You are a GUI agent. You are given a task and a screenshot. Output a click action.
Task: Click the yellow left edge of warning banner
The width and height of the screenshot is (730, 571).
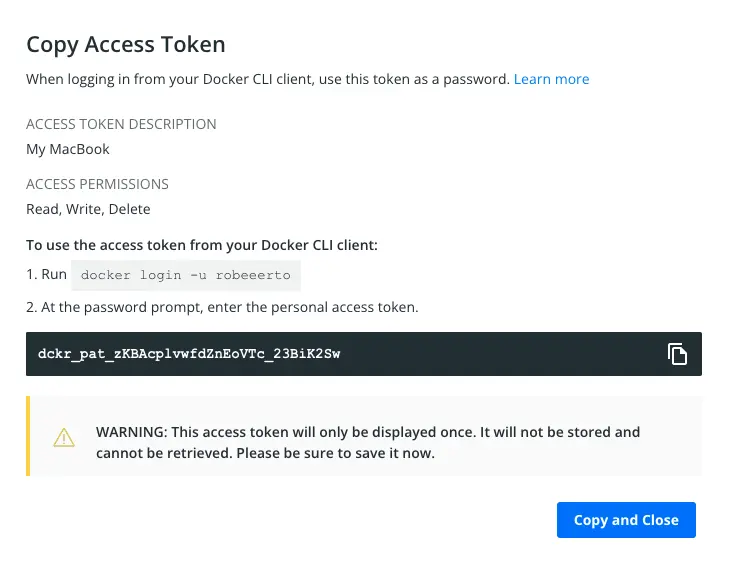coord(28,436)
